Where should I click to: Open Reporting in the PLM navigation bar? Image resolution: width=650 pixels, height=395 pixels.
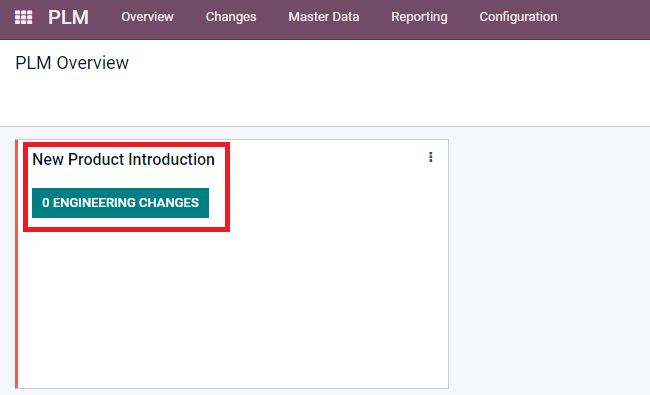pyautogui.click(x=419, y=17)
